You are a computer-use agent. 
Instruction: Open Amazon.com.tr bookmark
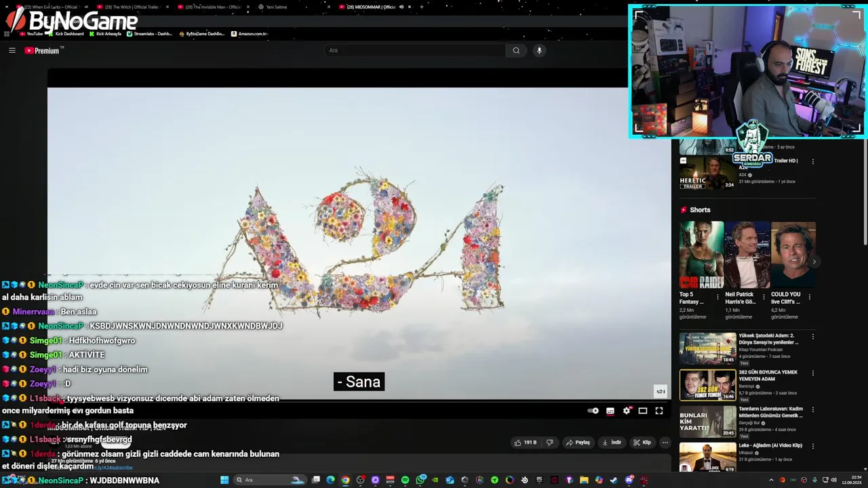click(249, 34)
